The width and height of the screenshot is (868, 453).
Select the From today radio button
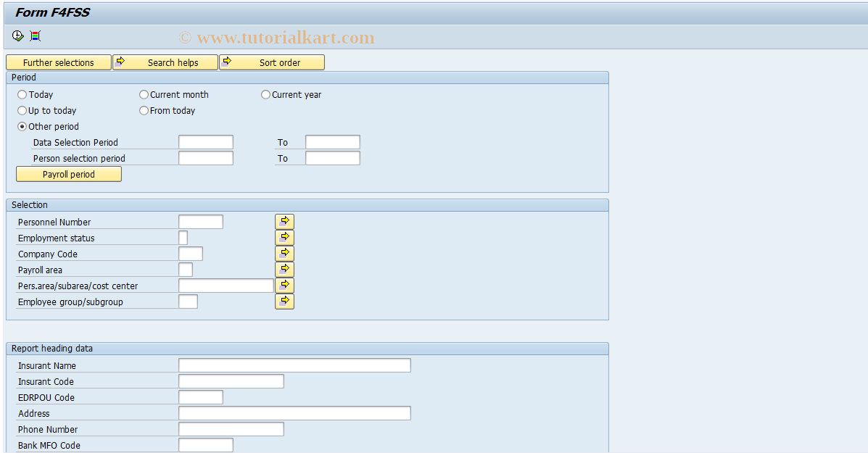coord(144,111)
